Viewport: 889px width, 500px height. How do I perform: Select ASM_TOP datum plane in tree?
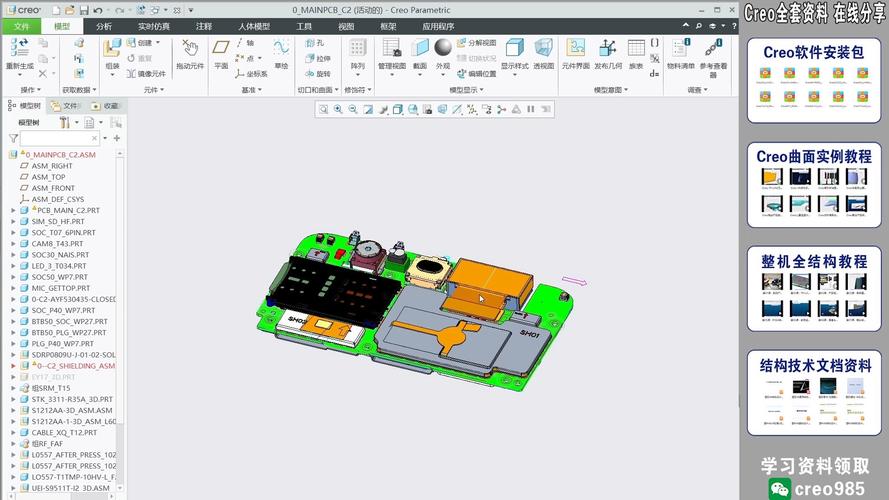(48, 177)
